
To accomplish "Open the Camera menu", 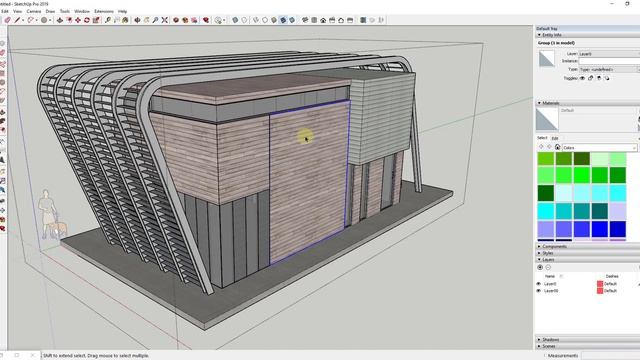I will point(34,11).
